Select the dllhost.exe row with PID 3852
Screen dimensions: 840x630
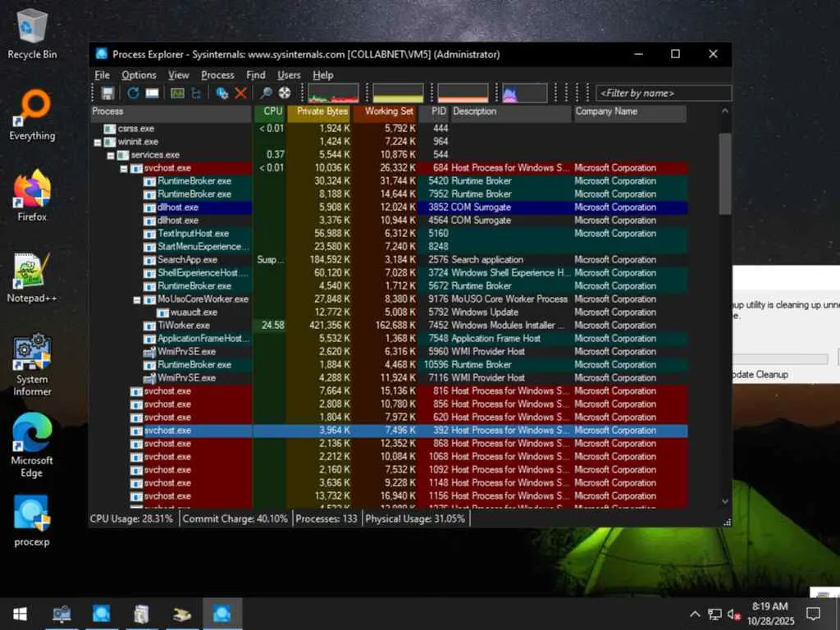pos(388,208)
